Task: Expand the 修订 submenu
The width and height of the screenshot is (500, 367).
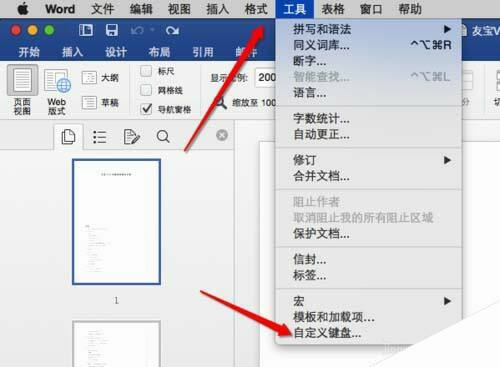Action: point(369,160)
